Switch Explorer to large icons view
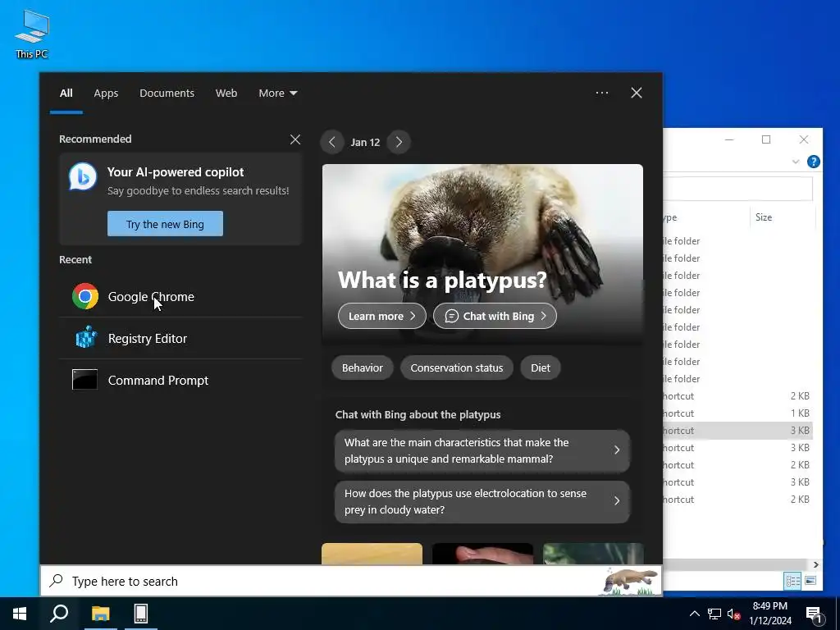This screenshot has width=840, height=630. 810,581
